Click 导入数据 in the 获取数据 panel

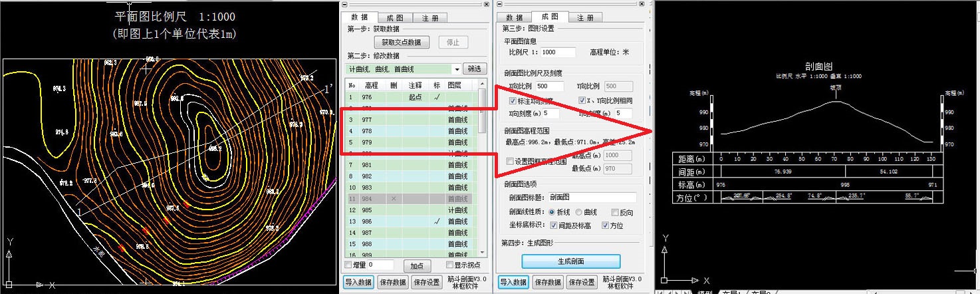[359, 282]
